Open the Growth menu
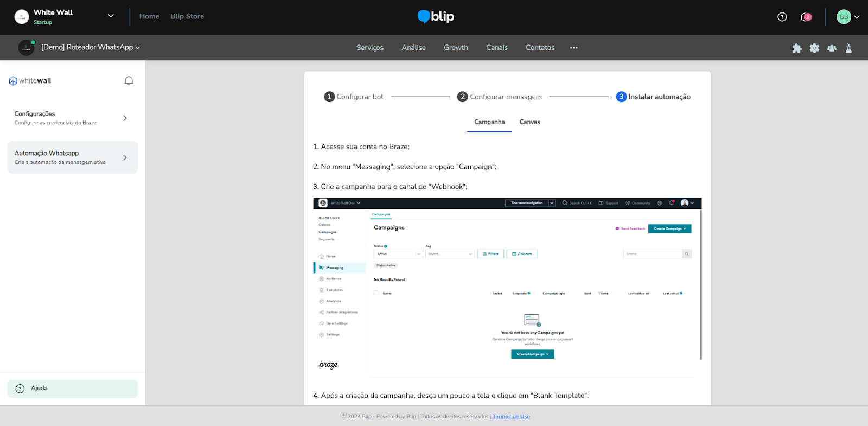 (x=456, y=48)
